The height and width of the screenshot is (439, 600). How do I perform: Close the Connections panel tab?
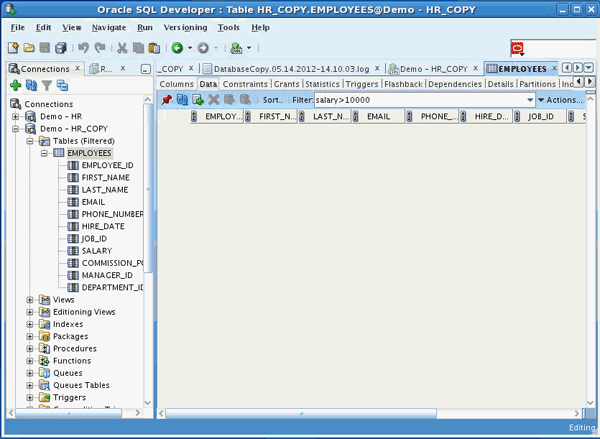(x=77, y=69)
